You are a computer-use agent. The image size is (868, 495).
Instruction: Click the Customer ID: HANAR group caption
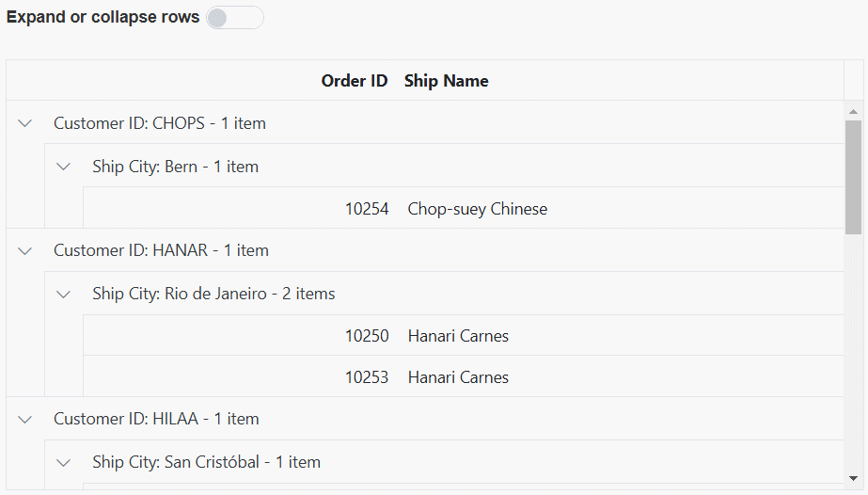click(161, 250)
